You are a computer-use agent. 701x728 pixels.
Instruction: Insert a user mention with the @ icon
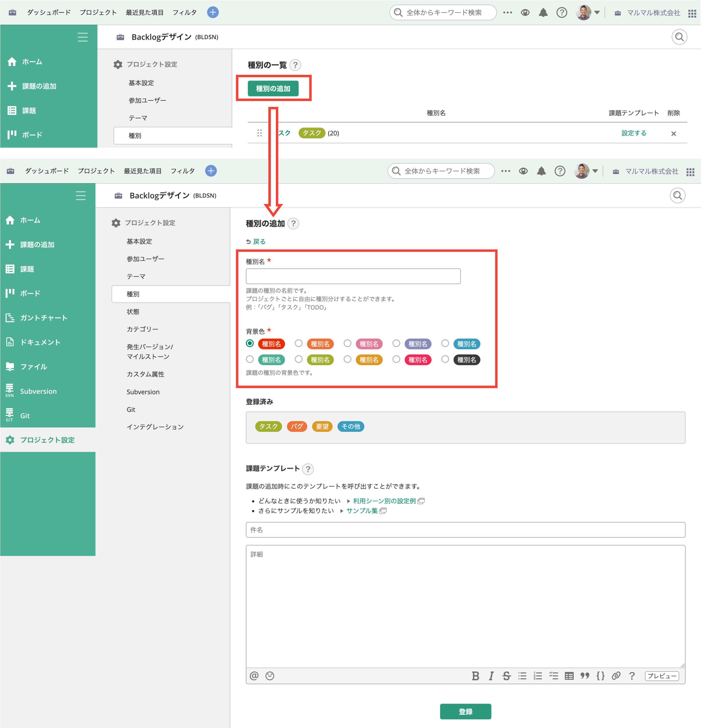click(x=254, y=676)
